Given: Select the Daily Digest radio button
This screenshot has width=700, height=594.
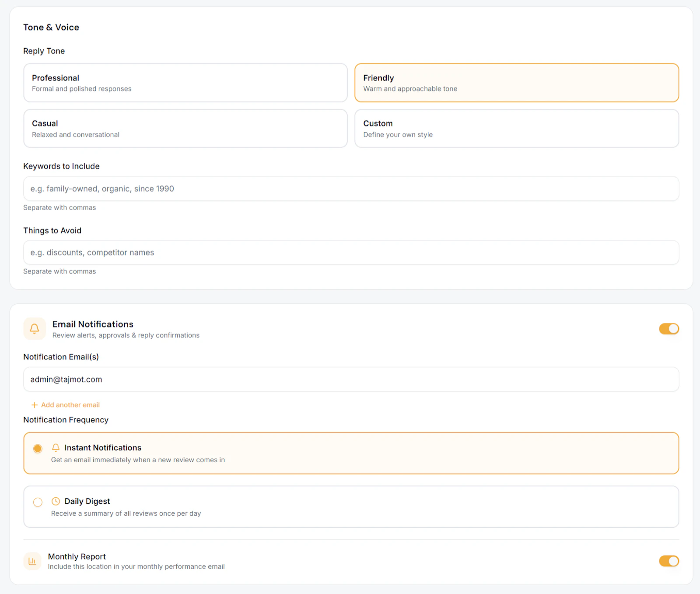Looking at the screenshot, I should tap(38, 503).
